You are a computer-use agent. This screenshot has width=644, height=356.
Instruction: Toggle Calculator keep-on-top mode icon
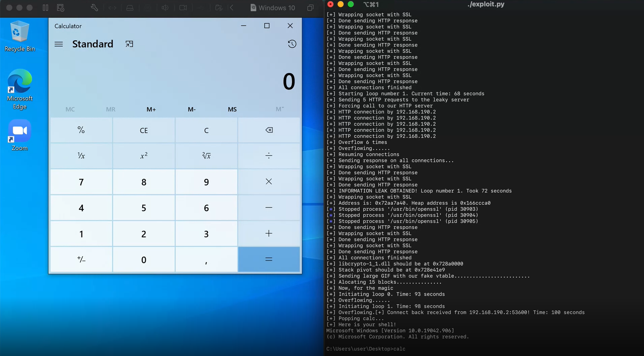129,44
